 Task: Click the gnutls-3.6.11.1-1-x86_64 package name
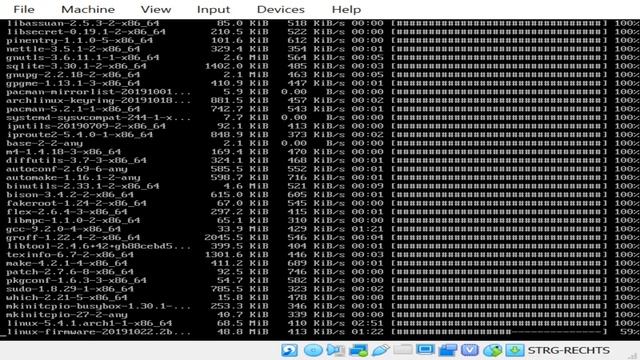[x=82, y=58]
